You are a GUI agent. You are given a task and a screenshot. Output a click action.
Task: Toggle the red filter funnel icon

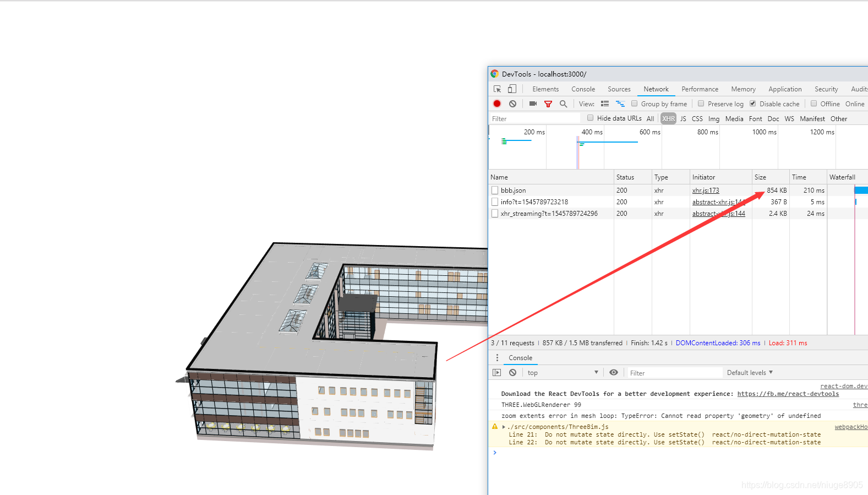[548, 104]
